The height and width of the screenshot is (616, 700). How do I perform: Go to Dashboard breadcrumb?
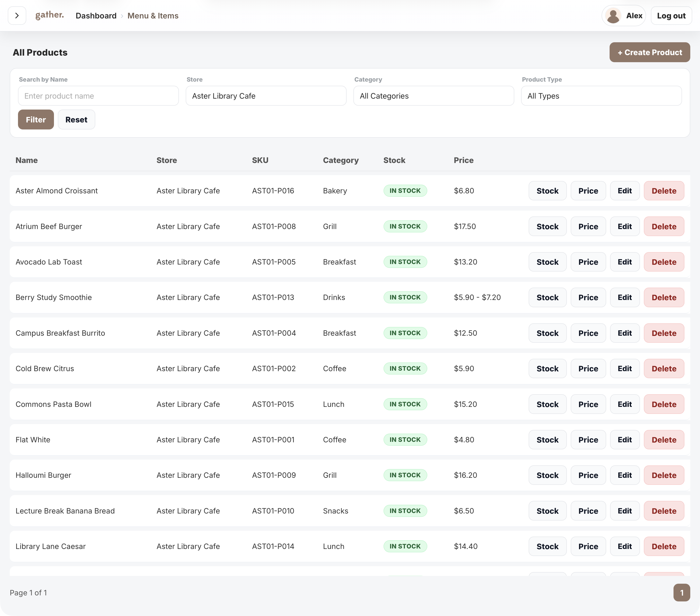click(96, 16)
